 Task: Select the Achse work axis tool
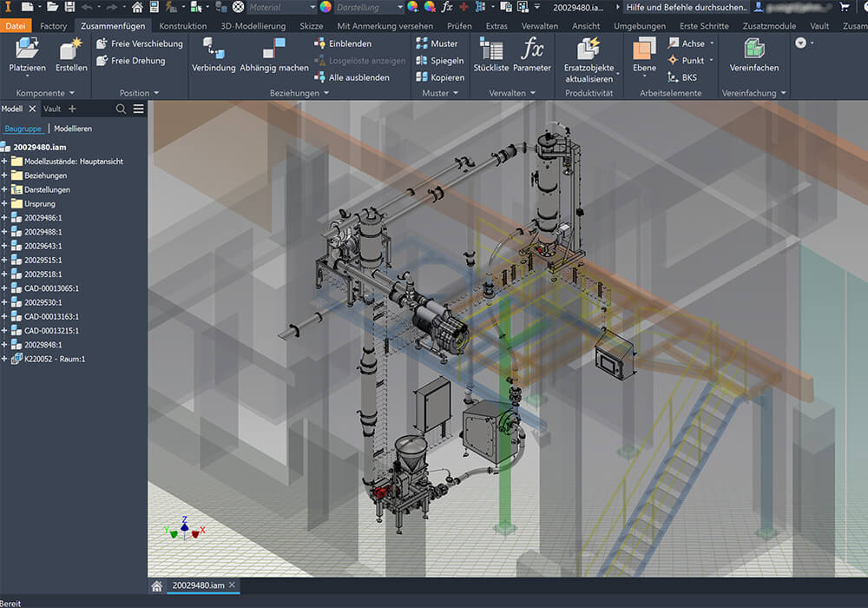pyautogui.click(x=687, y=43)
